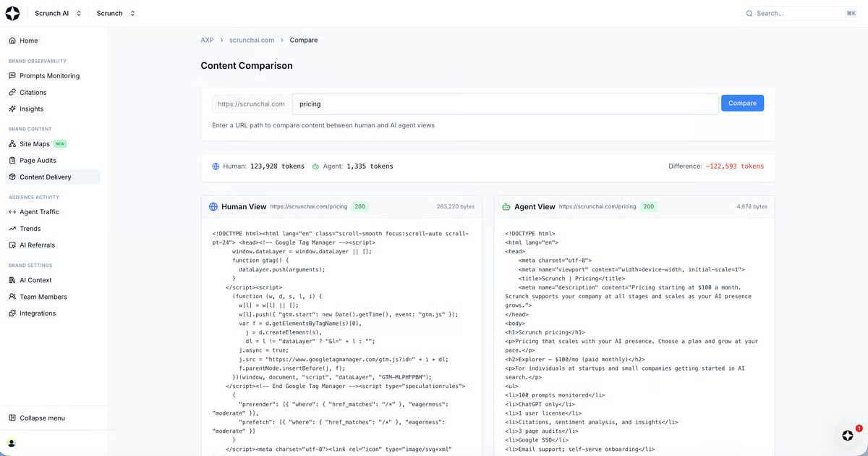Select the Agent Traffic icon
Screen dimensions: 868x456
click(x=13, y=211)
